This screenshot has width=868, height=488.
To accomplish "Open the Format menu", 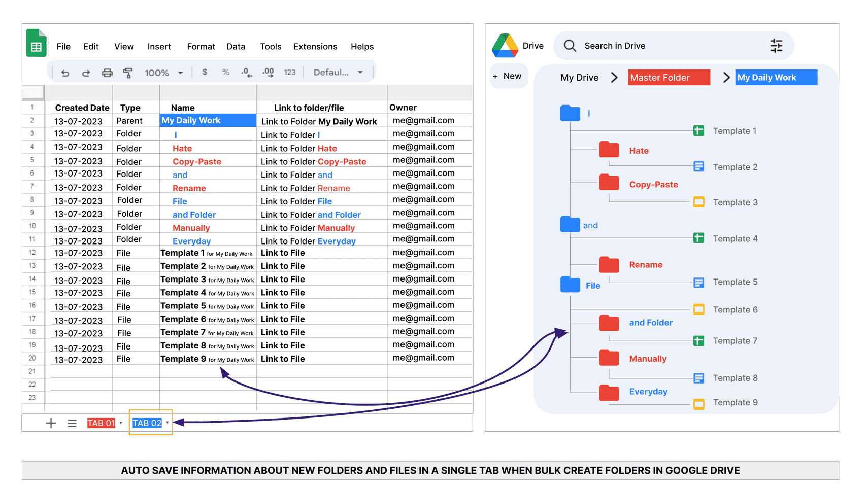I will click(201, 46).
